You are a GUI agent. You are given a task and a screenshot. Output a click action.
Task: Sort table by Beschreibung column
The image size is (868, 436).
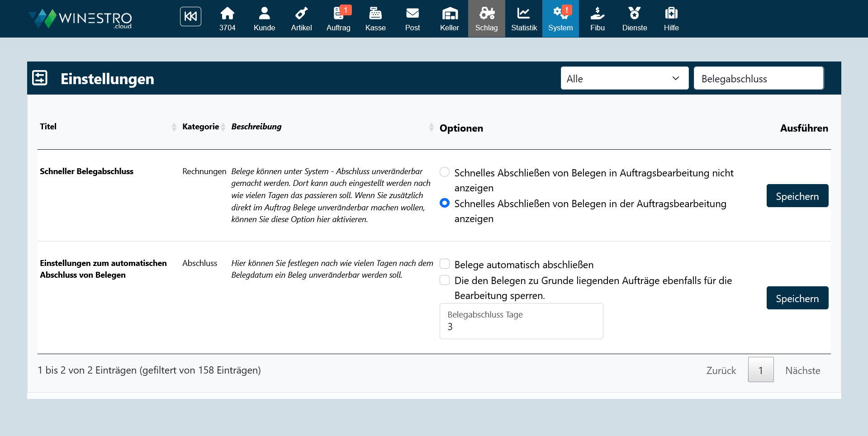pyautogui.click(x=330, y=127)
